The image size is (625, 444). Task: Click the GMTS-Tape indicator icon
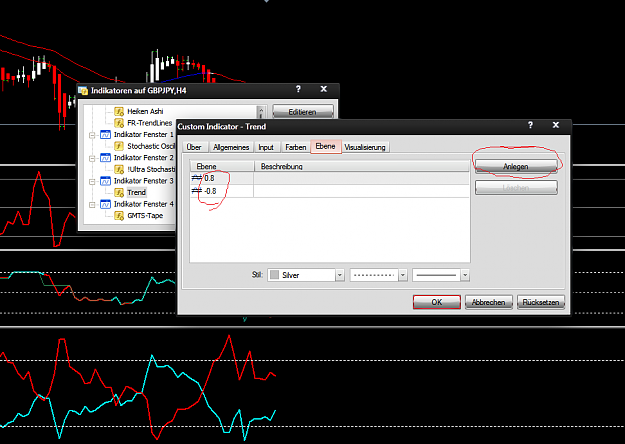tap(119, 216)
